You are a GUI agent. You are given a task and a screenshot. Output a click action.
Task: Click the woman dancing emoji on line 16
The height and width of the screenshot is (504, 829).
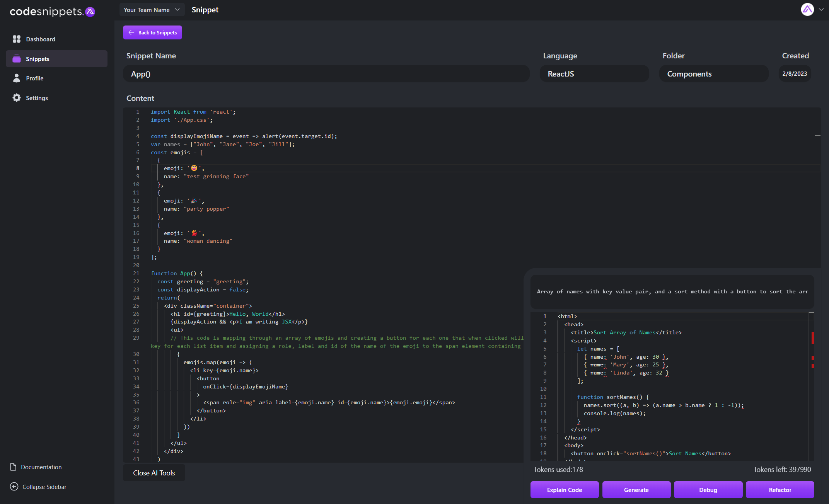[194, 233]
